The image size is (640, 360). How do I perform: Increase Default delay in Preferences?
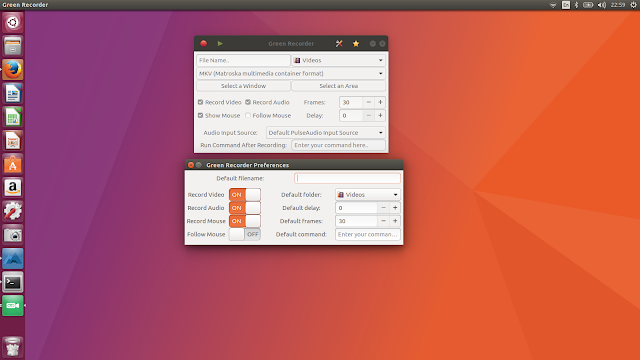[x=395, y=208]
